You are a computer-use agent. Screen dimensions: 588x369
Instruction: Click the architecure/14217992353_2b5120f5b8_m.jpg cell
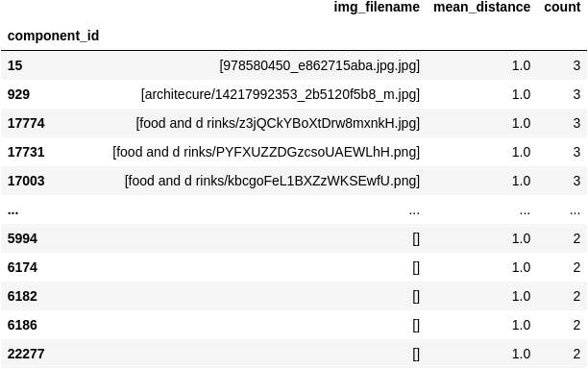281,94
